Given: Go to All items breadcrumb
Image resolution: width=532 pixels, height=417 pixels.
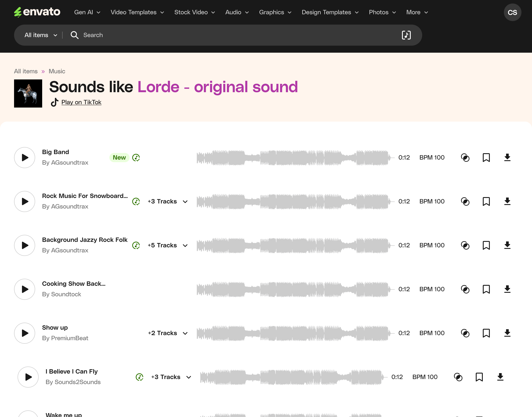Looking at the screenshot, I should coord(26,71).
